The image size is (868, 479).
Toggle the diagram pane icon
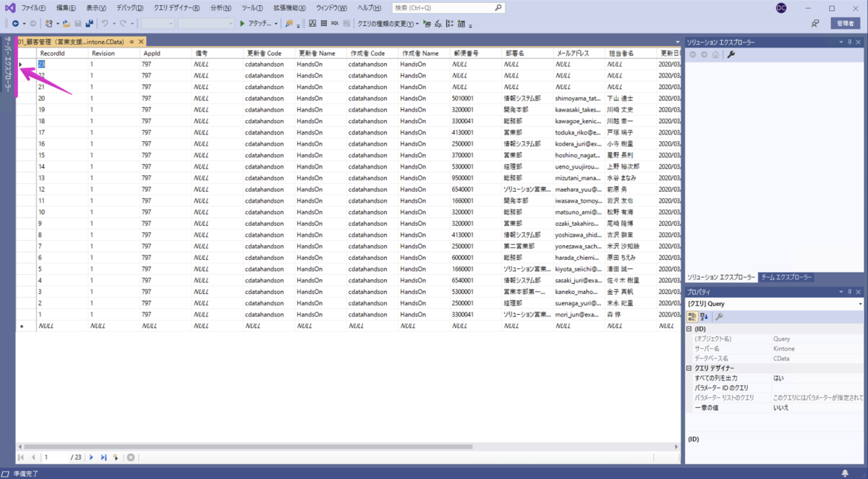coord(312,23)
